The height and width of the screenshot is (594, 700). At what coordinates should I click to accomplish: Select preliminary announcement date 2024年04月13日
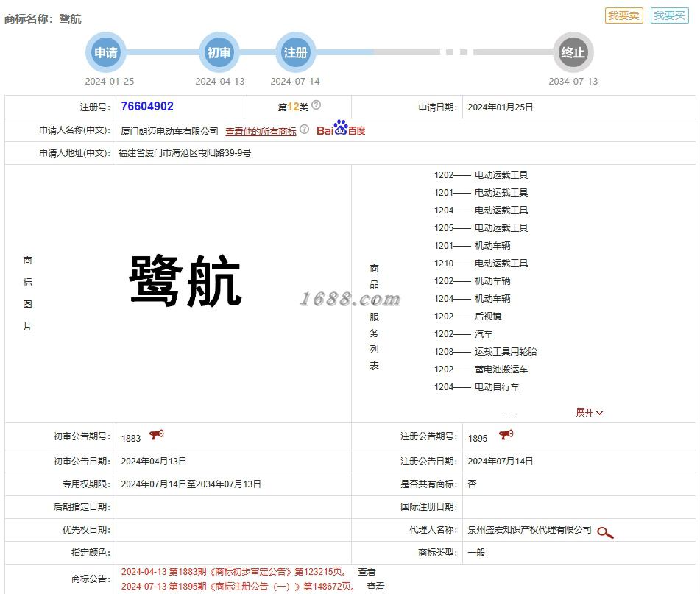154,461
